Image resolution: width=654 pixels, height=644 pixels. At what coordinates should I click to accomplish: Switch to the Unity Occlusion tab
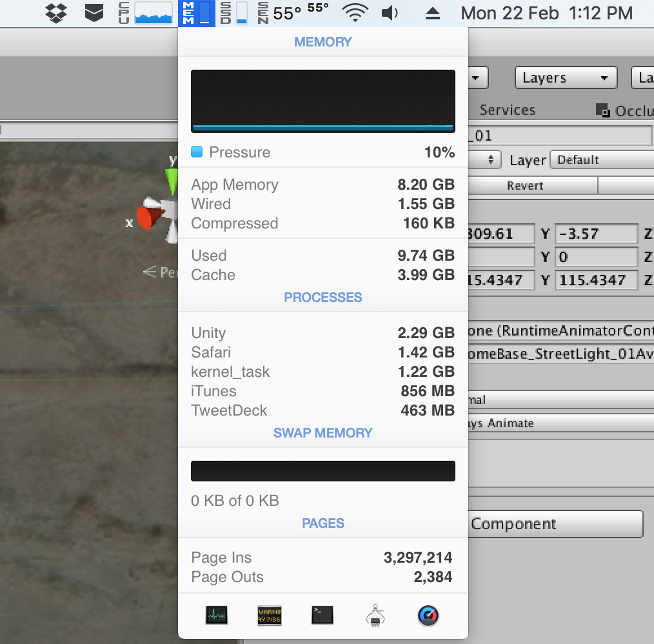point(625,110)
